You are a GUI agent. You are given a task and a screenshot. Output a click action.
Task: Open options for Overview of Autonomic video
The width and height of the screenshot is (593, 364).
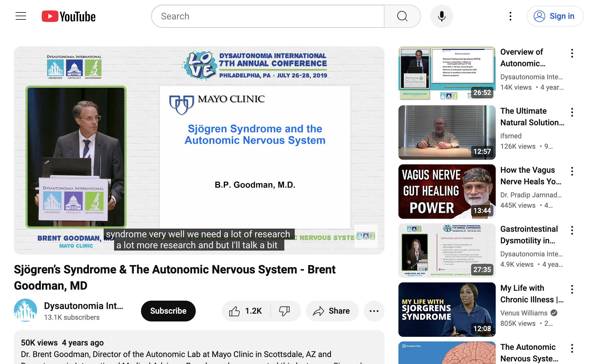tap(572, 53)
